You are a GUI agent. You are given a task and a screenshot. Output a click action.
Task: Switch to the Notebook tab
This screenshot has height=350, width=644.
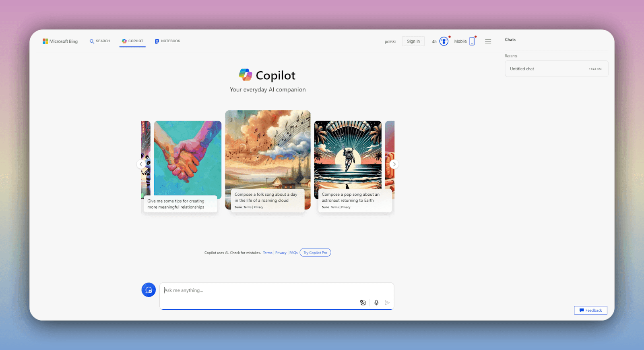pyautogui.click(x=167, y=41)
